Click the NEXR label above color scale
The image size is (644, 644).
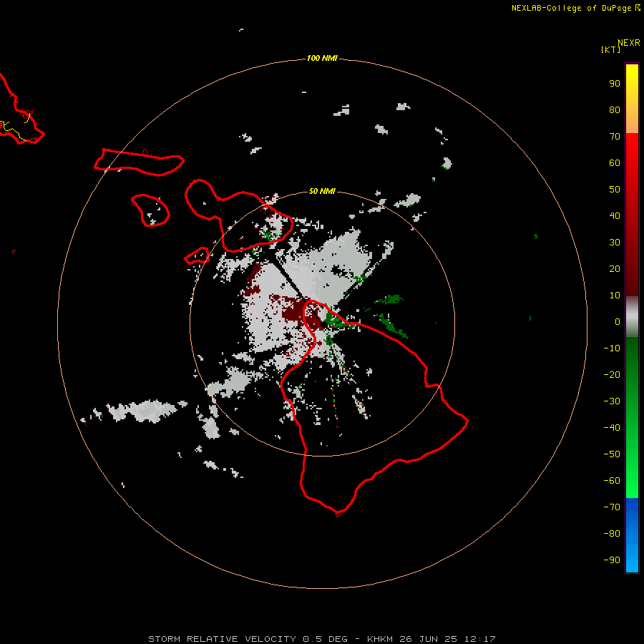coord(629,43)
